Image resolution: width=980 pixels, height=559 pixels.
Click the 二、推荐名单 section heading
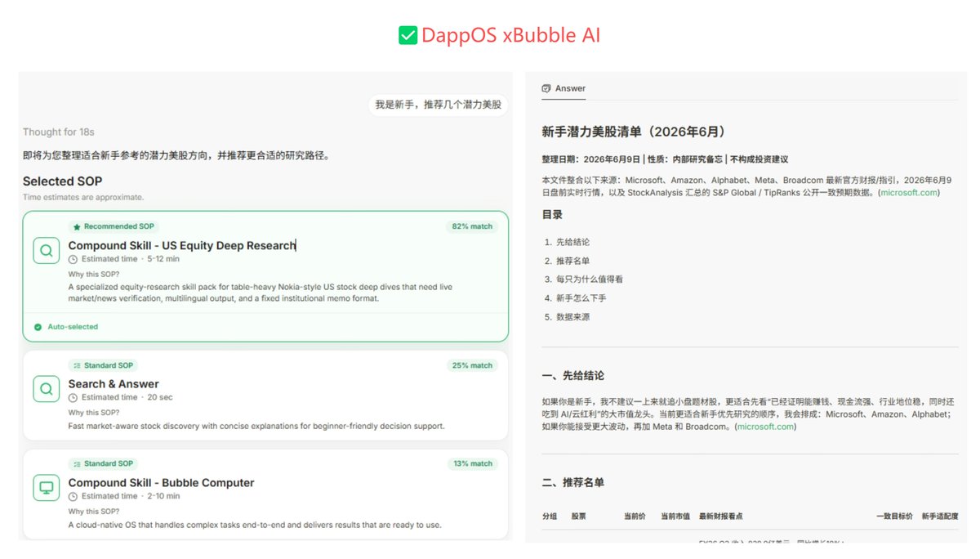[x=573, y=483]
